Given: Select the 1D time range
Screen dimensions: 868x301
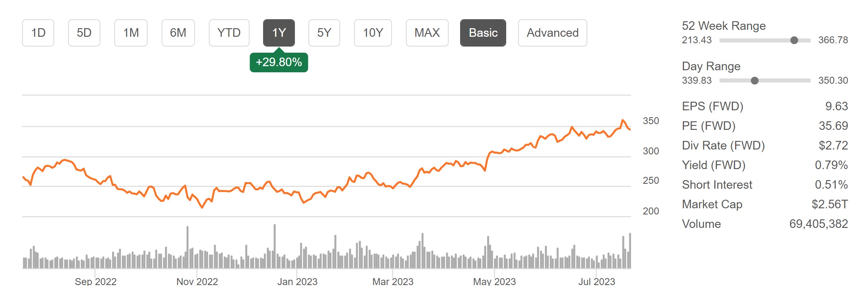Looking at the screenshot, I should (38, 33).
